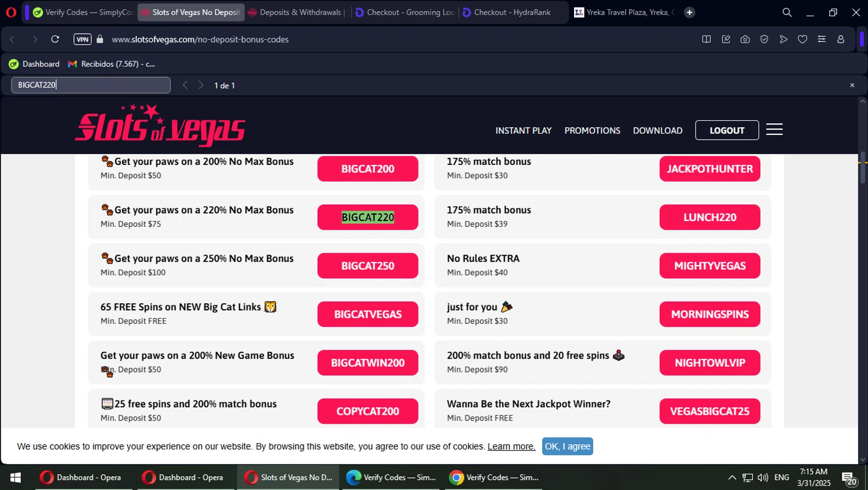Switch to Yreka Travel Plaza tab
Image resolution: width=868 pixels, height=490 pixels.
click(x=624, y=12)
